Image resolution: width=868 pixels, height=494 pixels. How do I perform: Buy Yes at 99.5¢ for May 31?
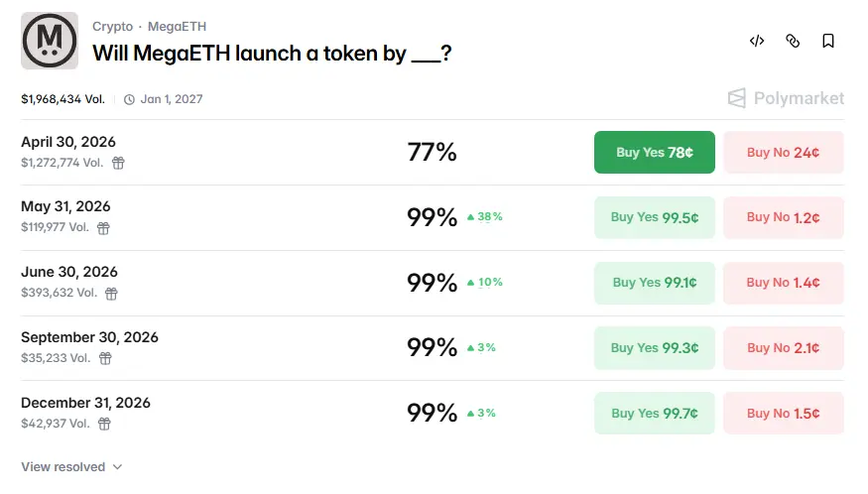point(654,218)
